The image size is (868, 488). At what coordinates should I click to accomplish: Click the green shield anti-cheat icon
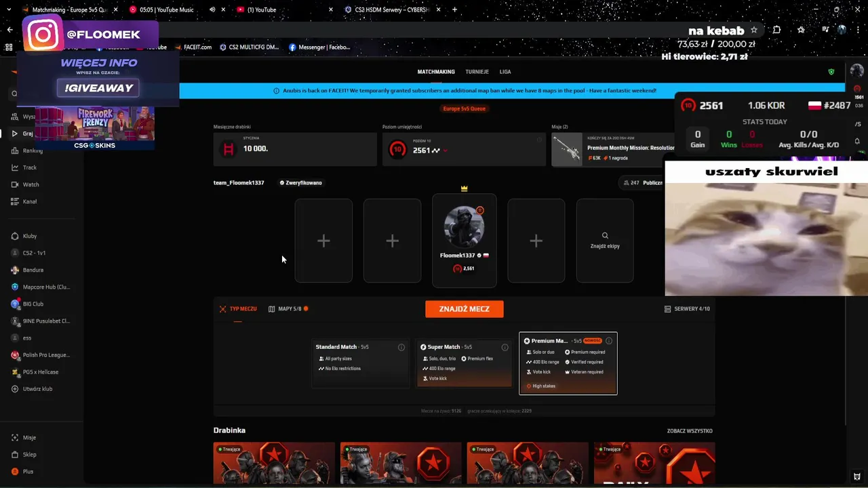(831, 72)
